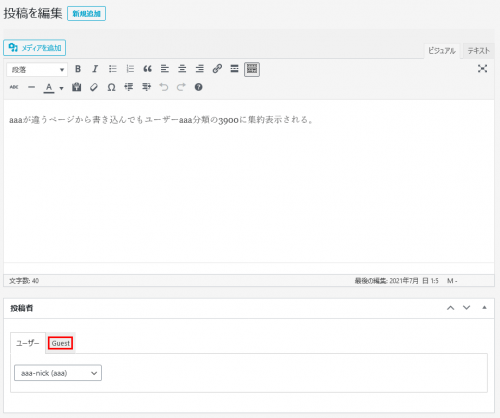Open the 段落 paragraph format dropdown
The image size is (500, 418).
pyautogui.click(x=37, y=70)
